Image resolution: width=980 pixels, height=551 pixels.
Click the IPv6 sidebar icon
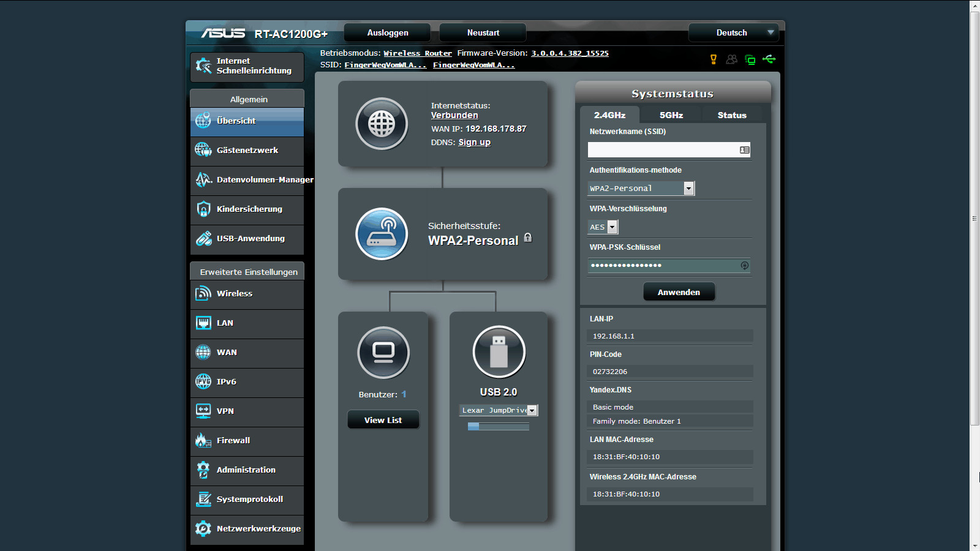click(x=203, y=382)
